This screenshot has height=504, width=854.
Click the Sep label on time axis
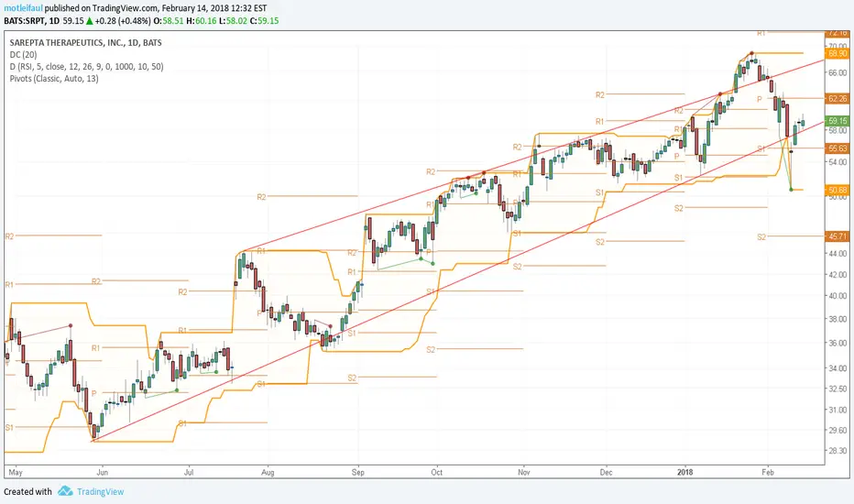tap(358, 473)
